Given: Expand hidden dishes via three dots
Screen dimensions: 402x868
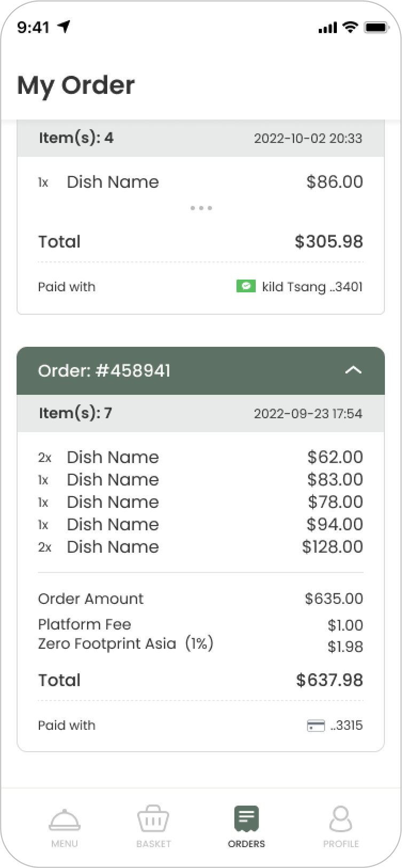Looking at the screenshot, I should pos(201,208).
